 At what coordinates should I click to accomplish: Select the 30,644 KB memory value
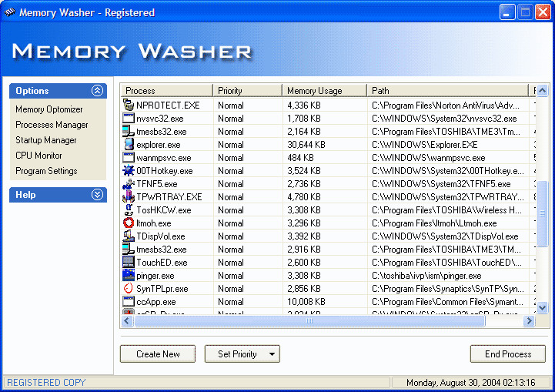coord(306,145)
